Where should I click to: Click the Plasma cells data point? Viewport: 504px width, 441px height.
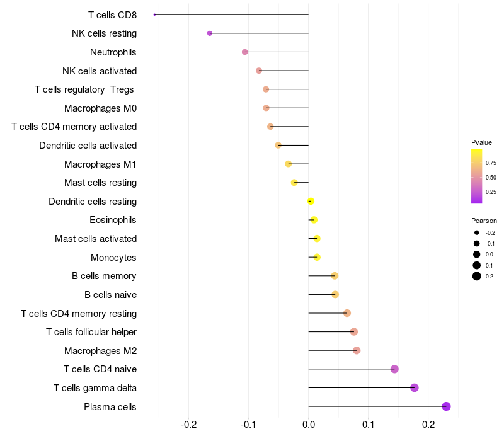pyautogui.click(x=446, y=406)
